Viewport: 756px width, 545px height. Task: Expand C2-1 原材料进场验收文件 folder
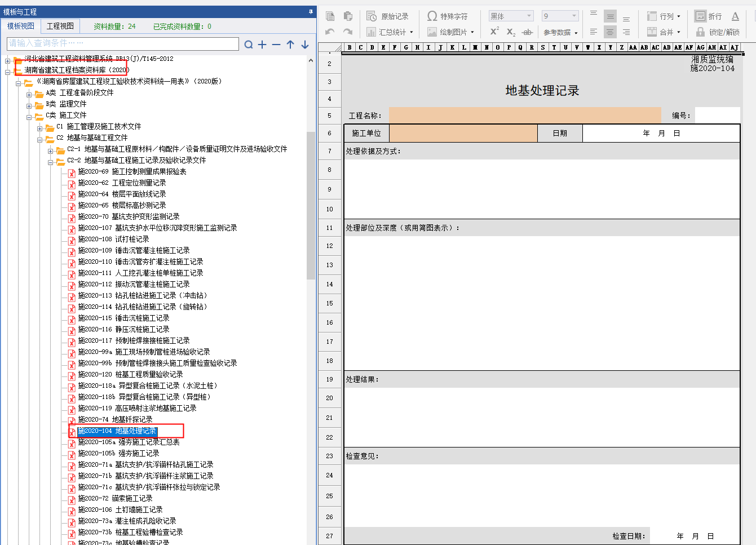click(51, 151)
